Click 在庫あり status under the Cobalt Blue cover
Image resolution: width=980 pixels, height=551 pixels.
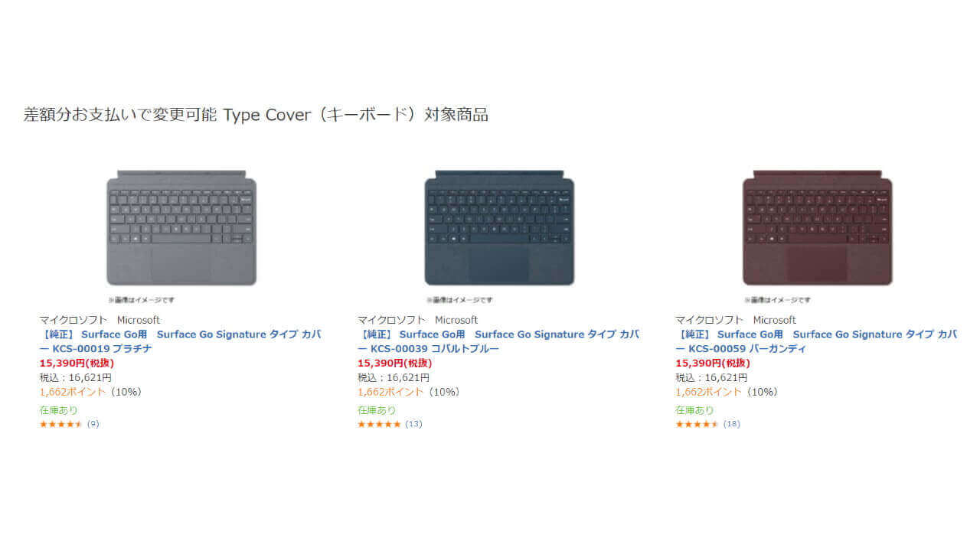coord(377,410)
